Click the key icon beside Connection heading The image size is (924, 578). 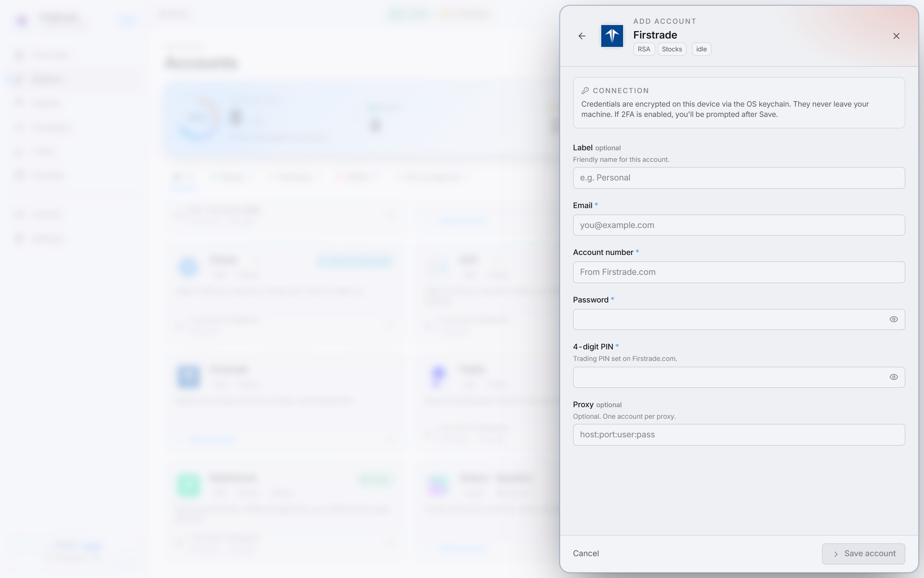[585, 91]
